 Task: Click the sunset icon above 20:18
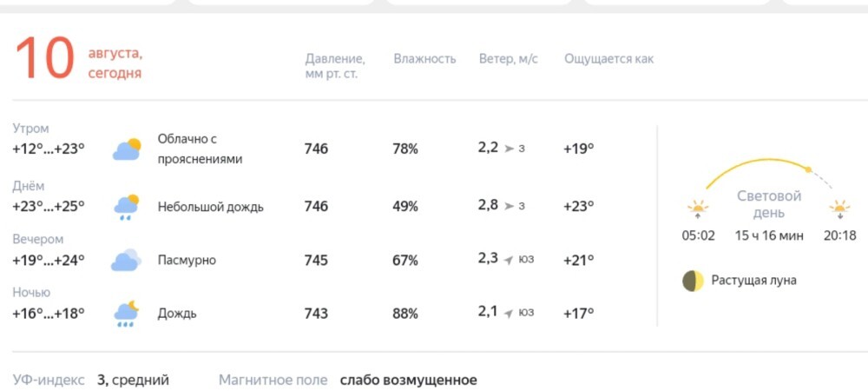(839, 209)
